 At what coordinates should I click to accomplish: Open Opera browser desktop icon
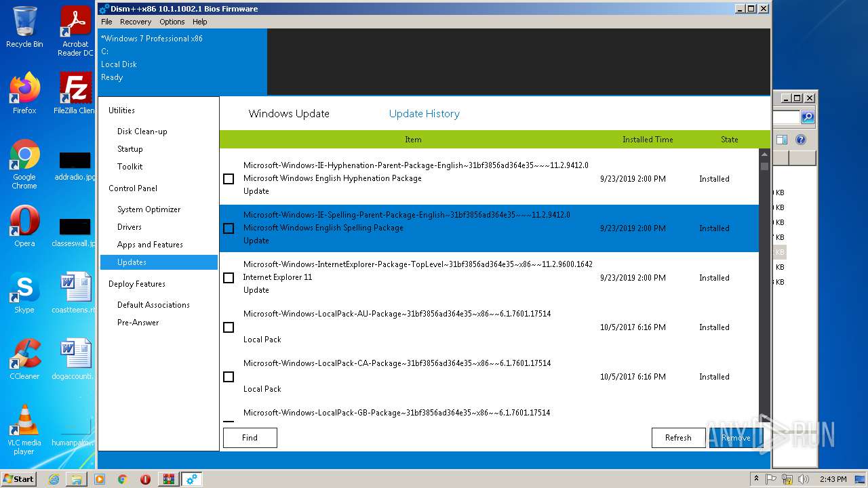(24, 226)
